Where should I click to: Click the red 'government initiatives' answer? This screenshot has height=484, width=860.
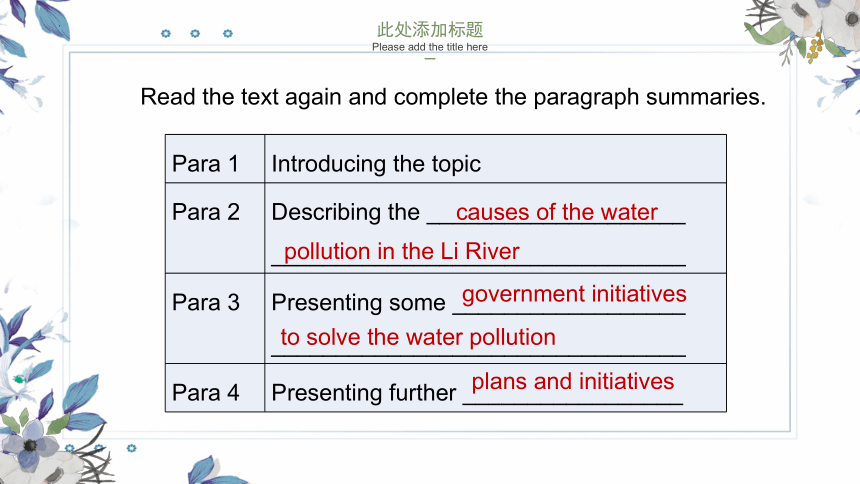(x=574, y=295)
